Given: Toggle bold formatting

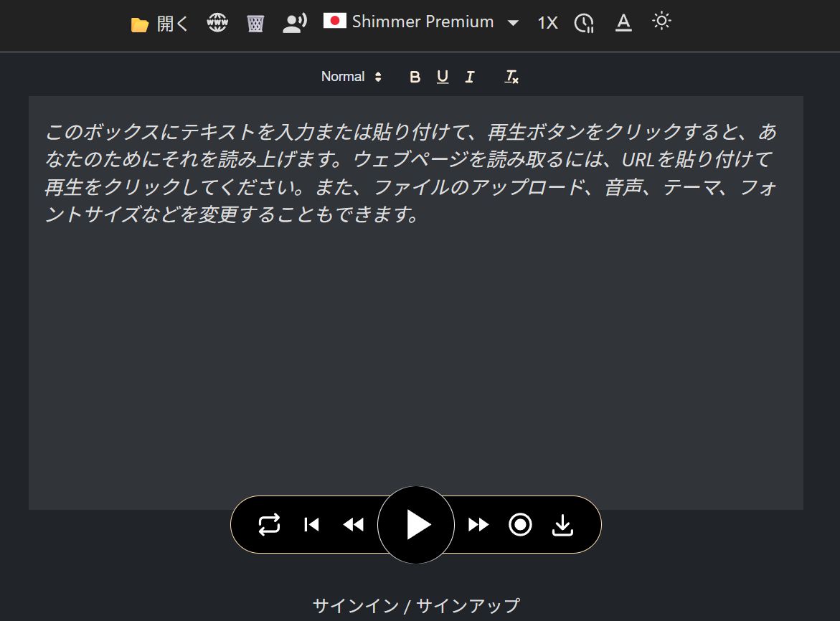Looking at the screenshot, I should coord(415,77).
